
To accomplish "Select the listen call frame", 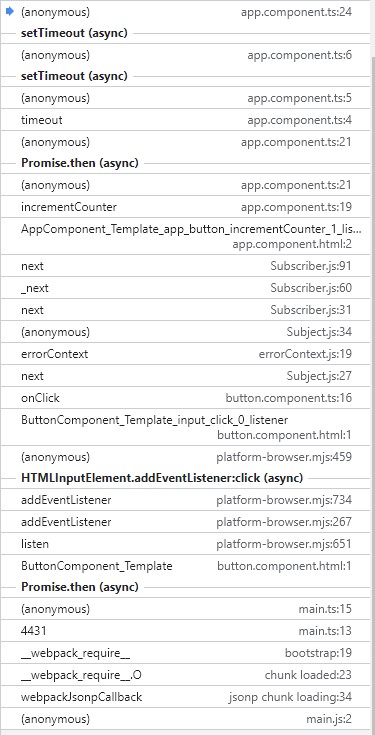I will point(185,544).
